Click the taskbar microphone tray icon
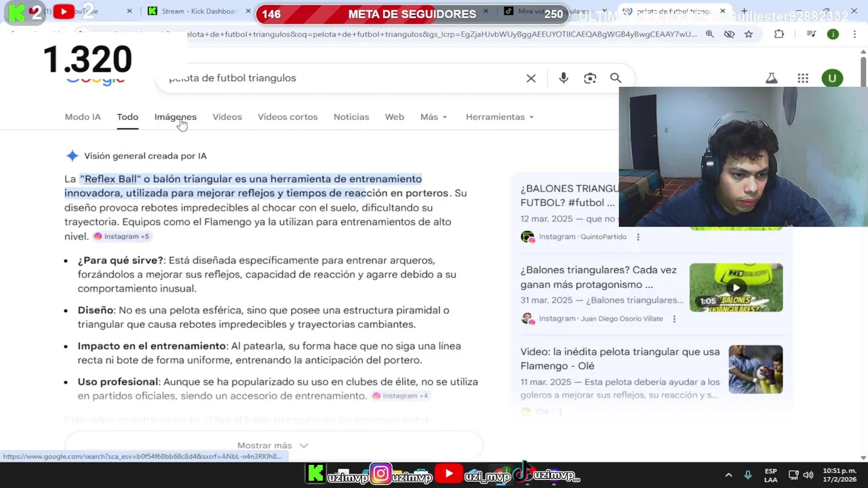 pos(748,475)
